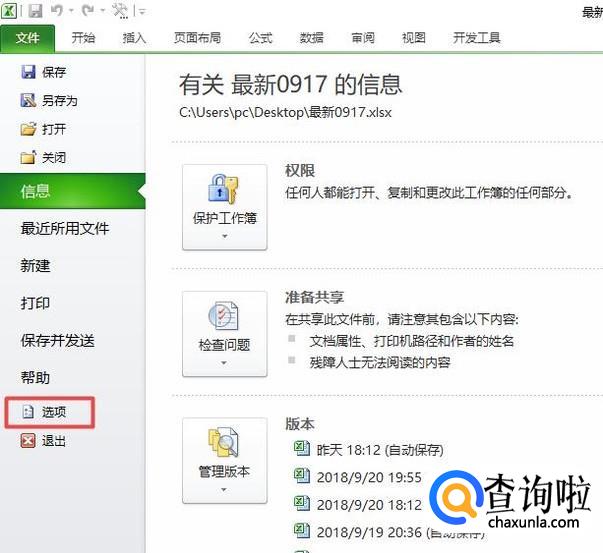Click the file path C:\Users\pc\Desktop\最新0917.xlsx
Viewport: 603px width, 553px height.
click(x=285, y=112)
